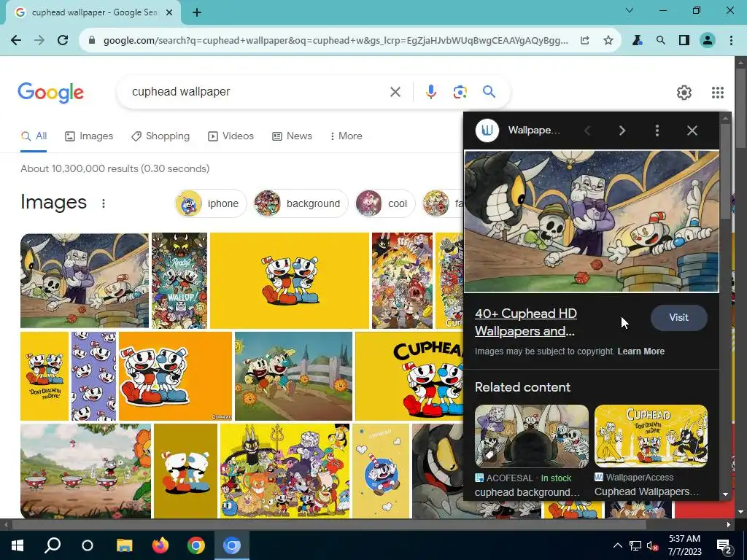Open Chrome side panel

pos(684,41)
